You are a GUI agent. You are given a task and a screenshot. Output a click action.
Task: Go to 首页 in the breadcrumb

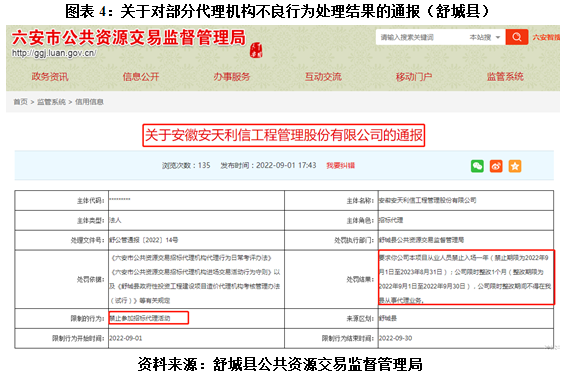click(20, 102)
